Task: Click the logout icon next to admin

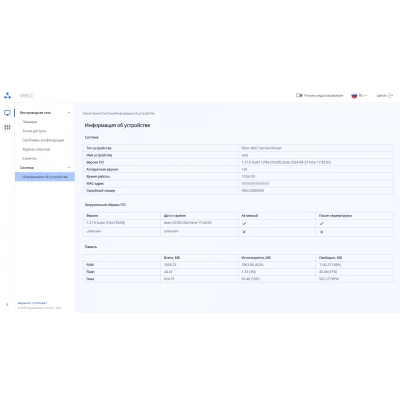Action: click(x=391, y=96)
